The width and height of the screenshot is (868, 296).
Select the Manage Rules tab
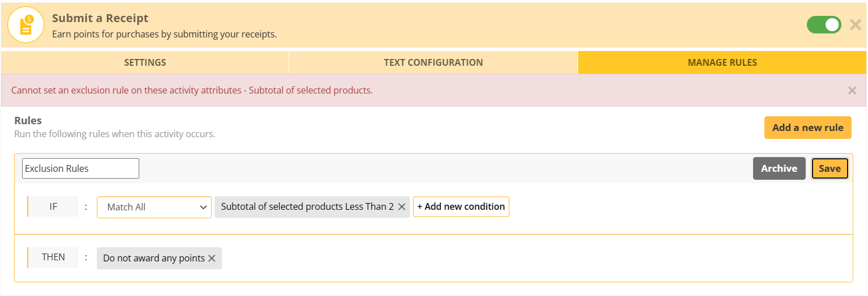click(722, 62)
